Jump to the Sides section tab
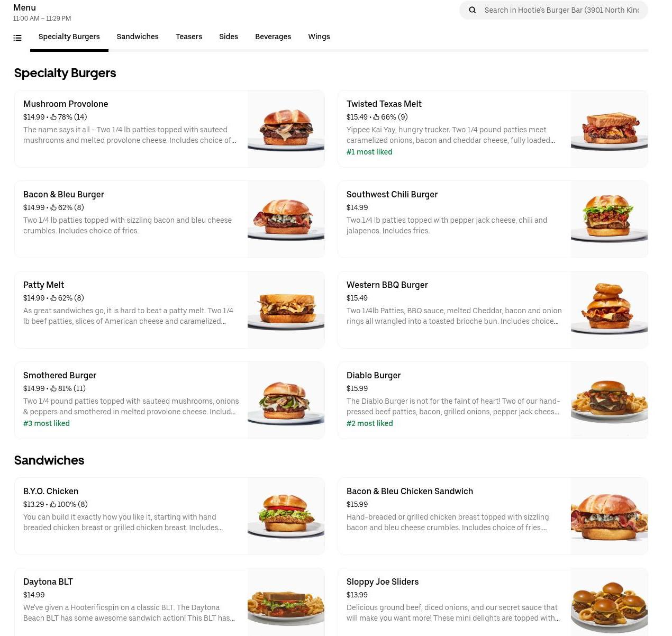 [x=229, y=37]
